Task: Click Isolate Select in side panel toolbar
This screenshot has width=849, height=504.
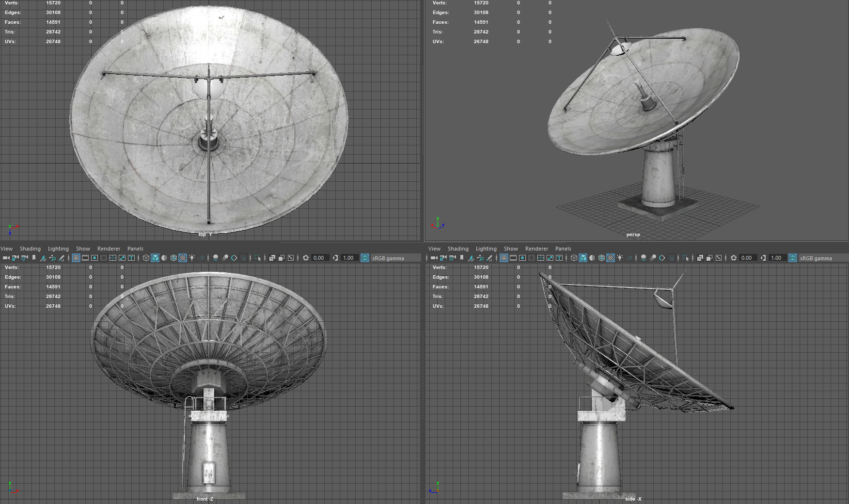Action: (686, 258)
